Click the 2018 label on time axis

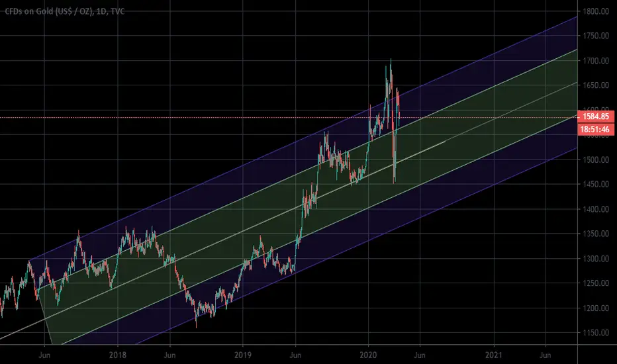(118, 355)
